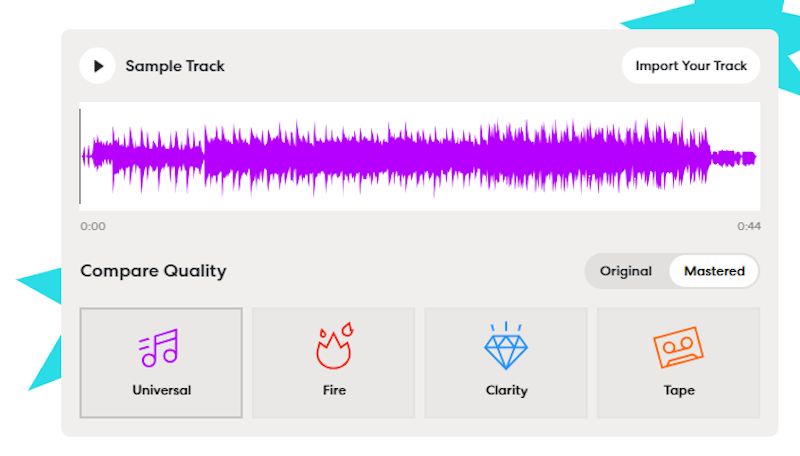Click the 0:00 start timestamp
Image resolution: width=800 pixels, height=456 pixels.
pyautogui.click(x=93, y=226)
